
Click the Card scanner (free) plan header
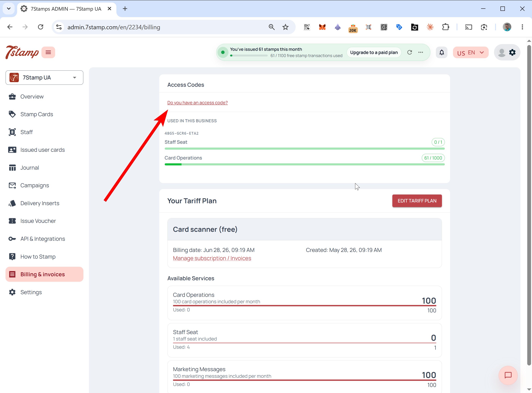pos(305,229)
